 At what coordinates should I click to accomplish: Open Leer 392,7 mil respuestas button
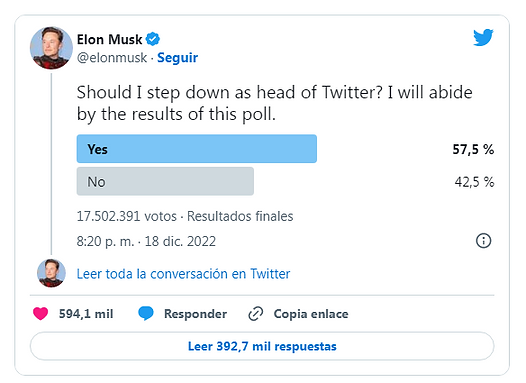[262, 346]
